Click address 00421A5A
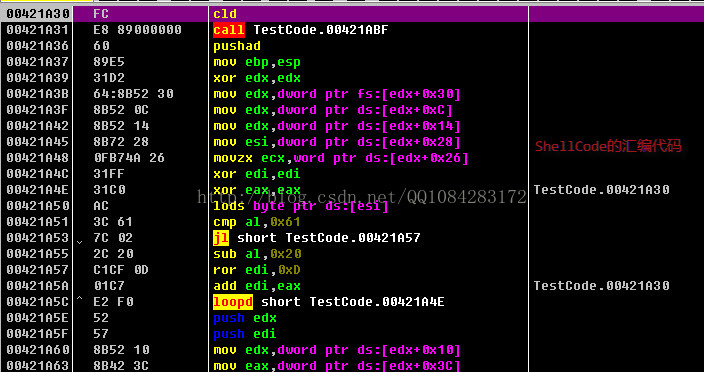The image size is (704, 372). point(38,286)
